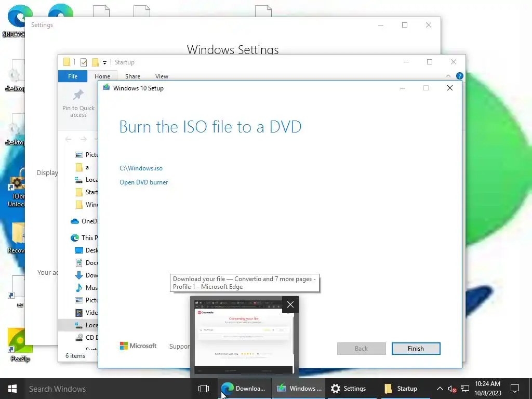The height and width of the screenshot is (399, 532).
Task: Open Quick Access Toolbar customize dropdown arrow
Action: click(x=104, y=62)
